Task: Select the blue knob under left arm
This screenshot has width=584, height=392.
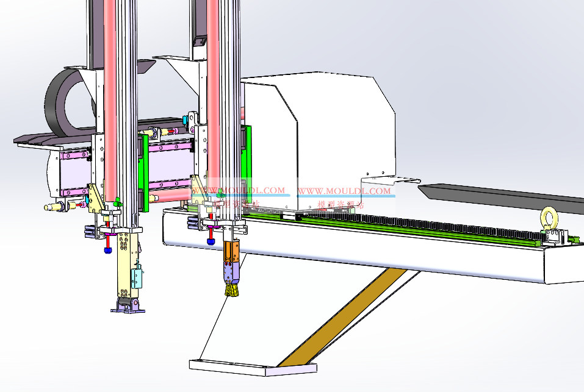Action: (x=108, y=249)
